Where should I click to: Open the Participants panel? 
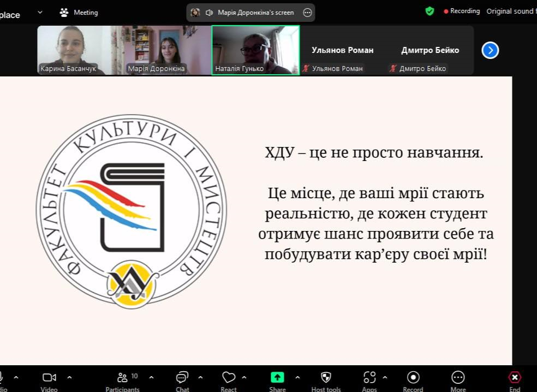click(123, 381)
